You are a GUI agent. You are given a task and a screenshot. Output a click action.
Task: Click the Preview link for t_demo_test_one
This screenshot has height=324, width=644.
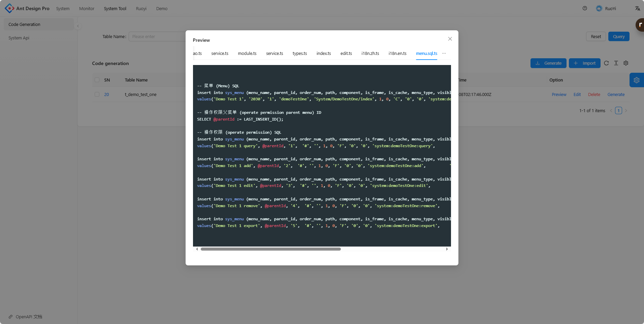tap(559, 94)
